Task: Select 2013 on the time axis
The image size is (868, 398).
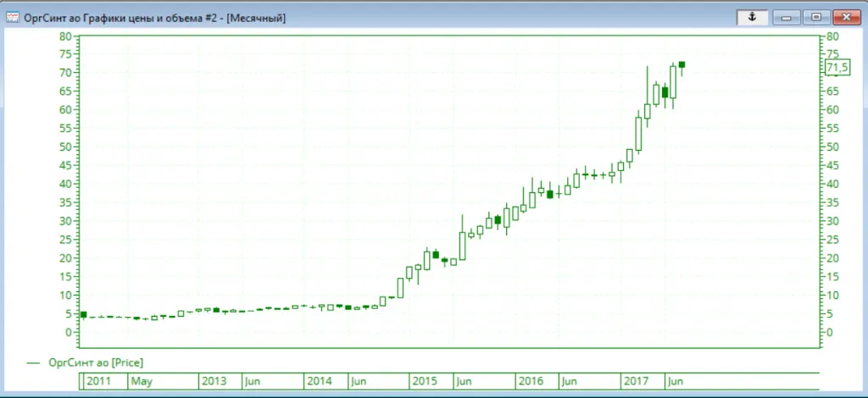Action: click(214, 381)
